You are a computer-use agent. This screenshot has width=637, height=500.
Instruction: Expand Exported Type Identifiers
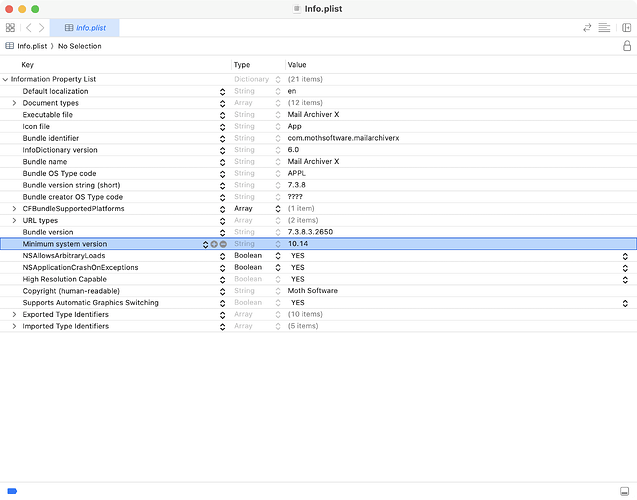click(14, 314)
